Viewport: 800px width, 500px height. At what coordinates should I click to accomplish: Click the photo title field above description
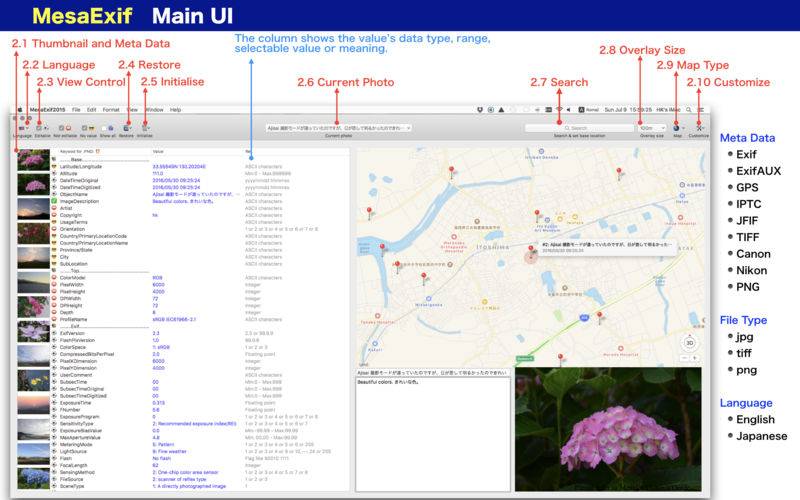pos(433,373)
